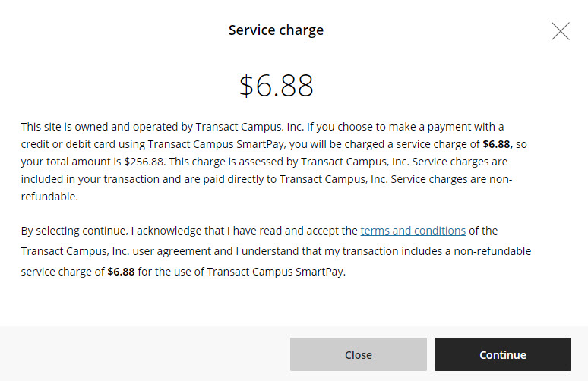Dismiss the dialog with the X icon

point(560,31)
